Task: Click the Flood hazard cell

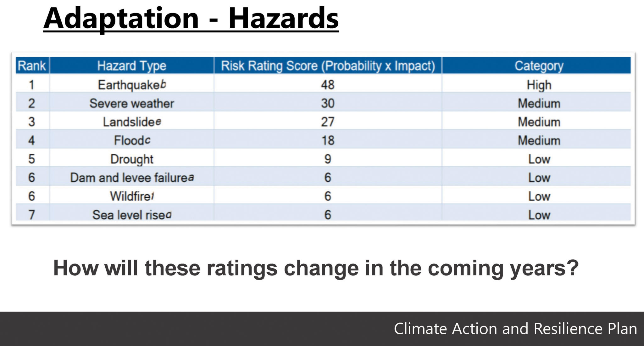Action: 131,140
